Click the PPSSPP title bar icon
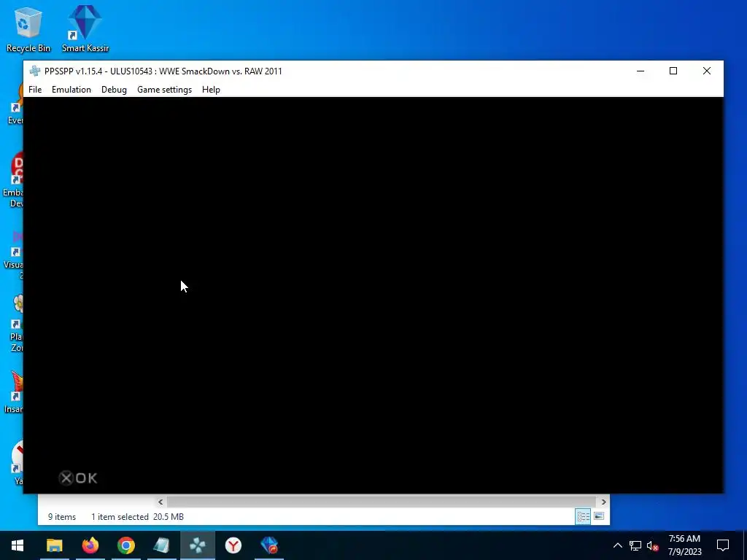Image resolution: width=747 pixels, height=560 pixels. [x=35, y=71]
